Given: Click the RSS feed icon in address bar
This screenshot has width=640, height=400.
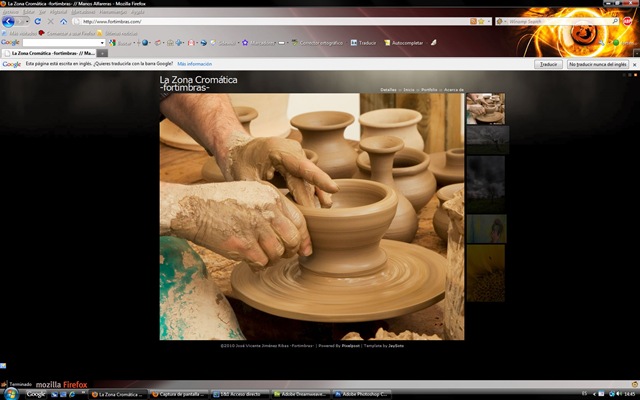Looking at the screenshot, I should [x=473, y=21].
